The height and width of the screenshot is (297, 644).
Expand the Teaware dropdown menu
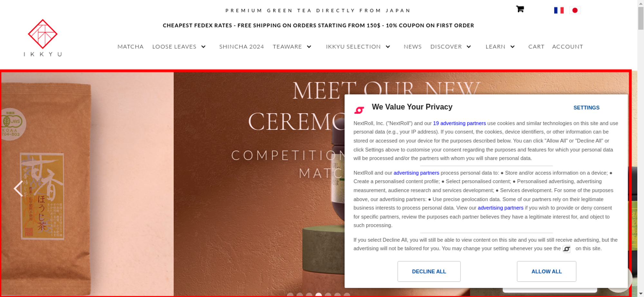point(309,47)
